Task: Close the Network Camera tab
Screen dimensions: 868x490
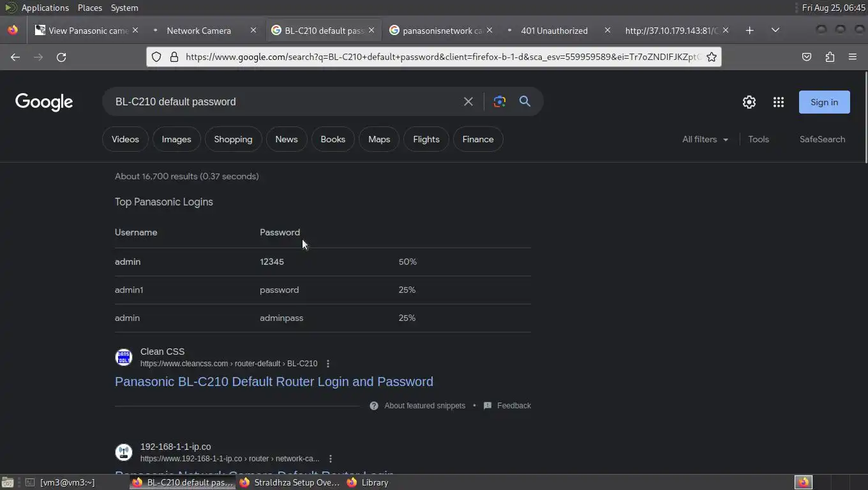Action: click(x=253, y=30)
